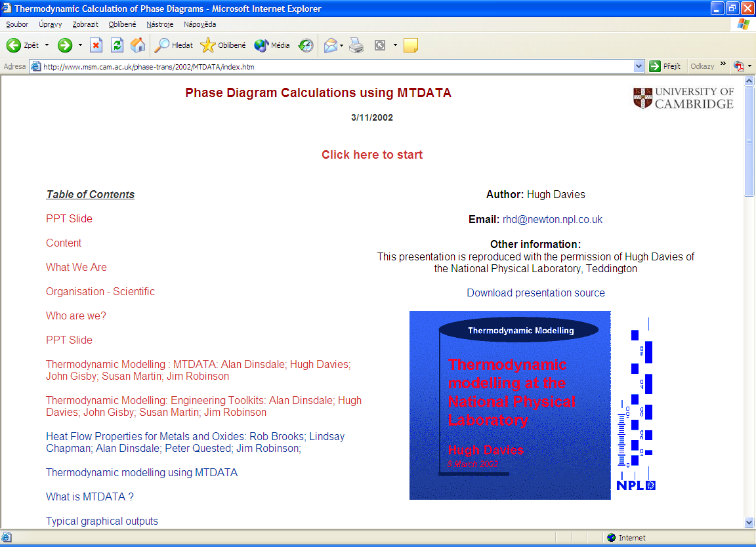Image resolution: width=756 pixels, height=547 pixels.
Task: Click the yellow note Discuss icon
Action: tap(410, 45)
